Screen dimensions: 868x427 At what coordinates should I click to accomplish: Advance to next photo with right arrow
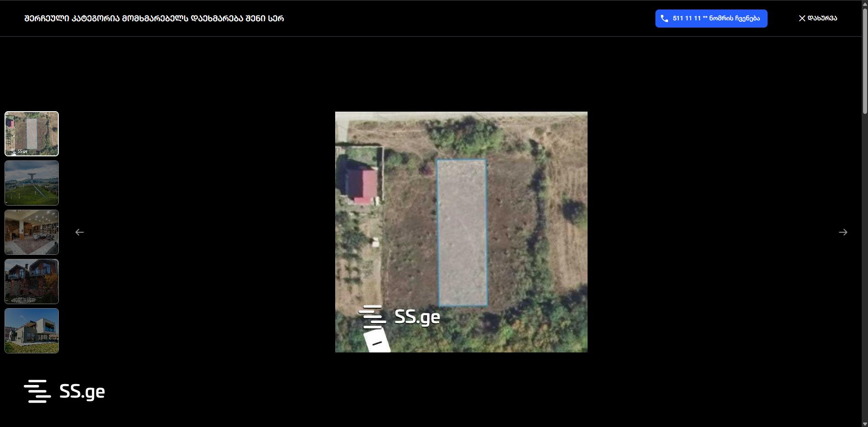(x=843, y=232)
